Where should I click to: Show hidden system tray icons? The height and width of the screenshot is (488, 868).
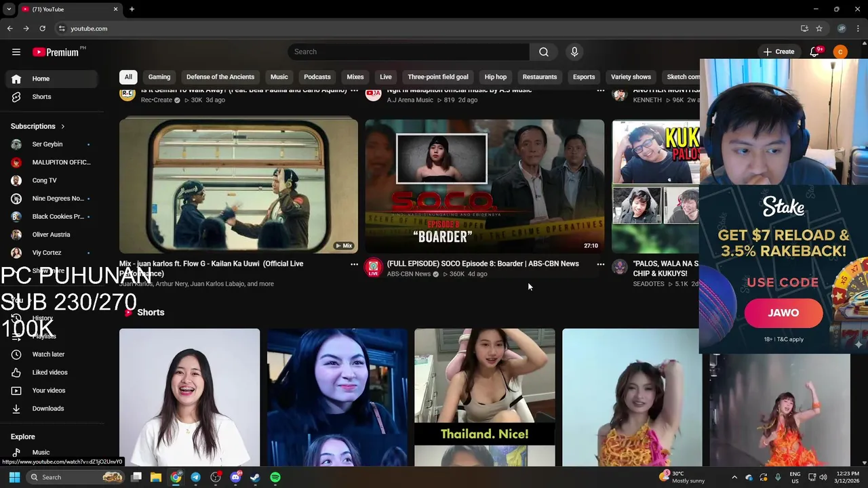coord(734,477)
